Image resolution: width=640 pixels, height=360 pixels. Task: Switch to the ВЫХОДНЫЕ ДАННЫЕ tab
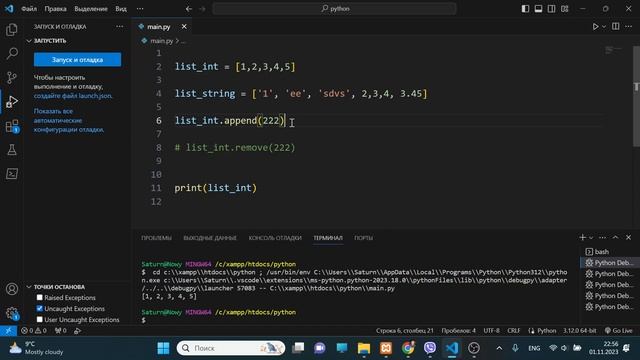(210, 238)
